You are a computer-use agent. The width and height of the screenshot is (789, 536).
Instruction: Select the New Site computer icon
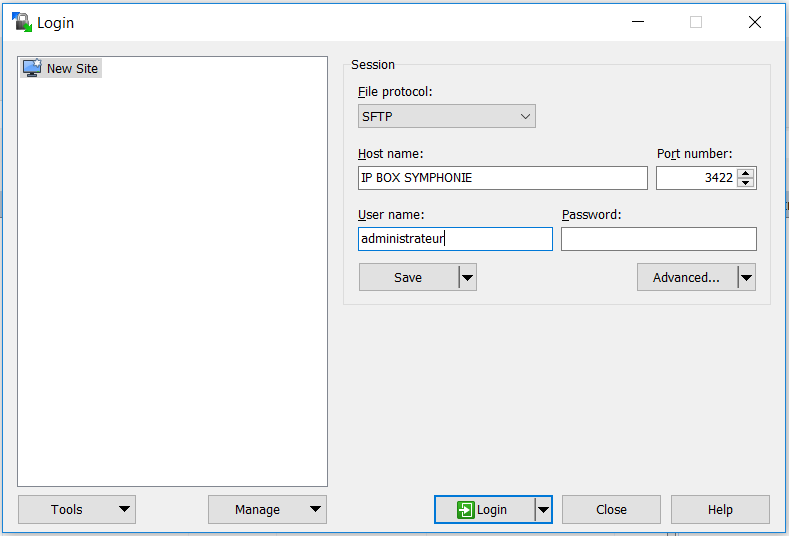[32, 68]
